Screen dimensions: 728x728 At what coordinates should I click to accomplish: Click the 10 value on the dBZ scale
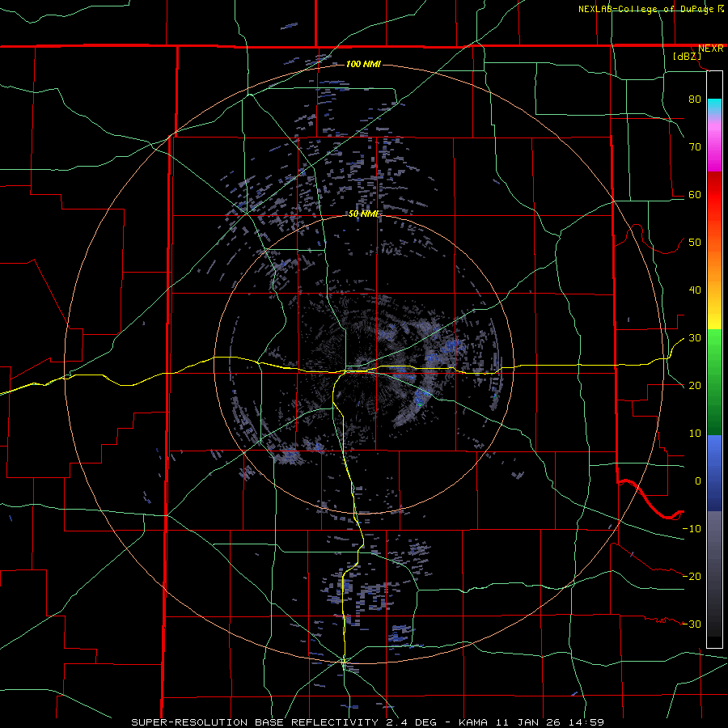click(695, 434)
